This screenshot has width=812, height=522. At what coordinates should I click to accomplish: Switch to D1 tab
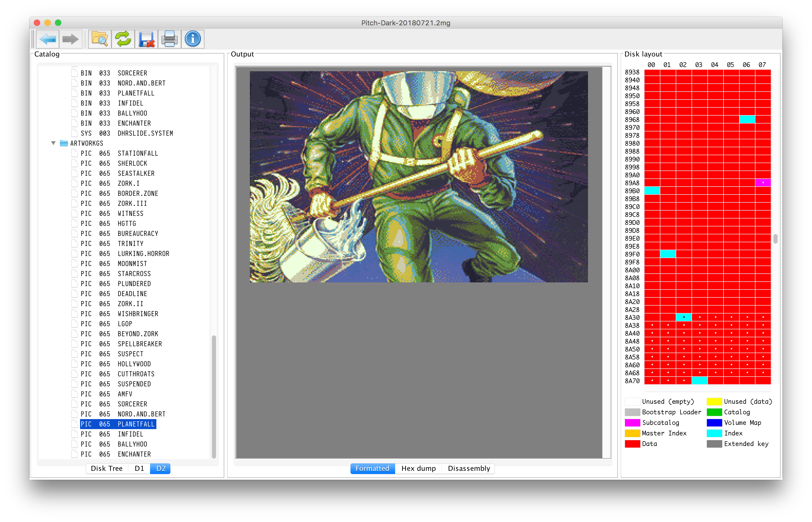[139, 468]
